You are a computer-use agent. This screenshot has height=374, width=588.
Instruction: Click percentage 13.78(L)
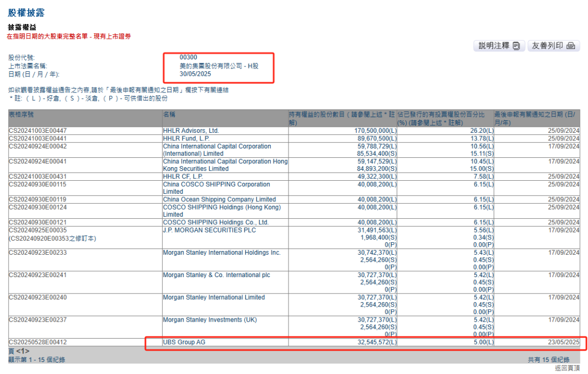[482, 139]
